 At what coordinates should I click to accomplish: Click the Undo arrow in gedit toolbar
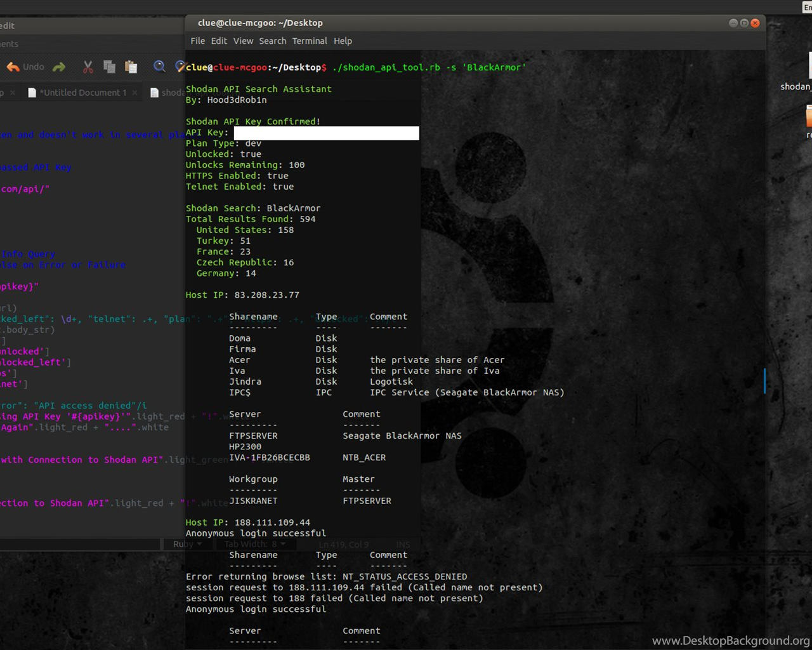point(13,67)
